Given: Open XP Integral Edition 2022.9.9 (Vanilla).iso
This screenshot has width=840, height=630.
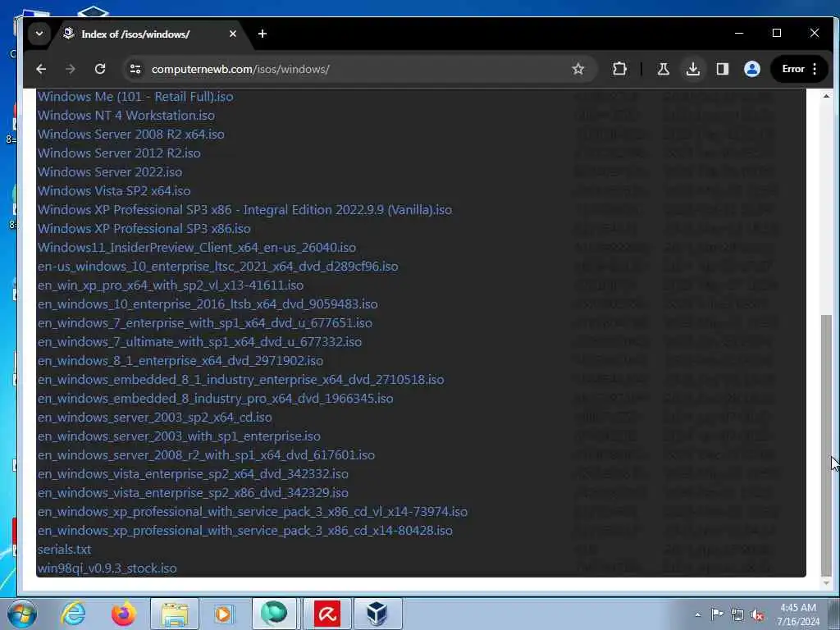Looking at the screenshot, I should tap(244, 209).
